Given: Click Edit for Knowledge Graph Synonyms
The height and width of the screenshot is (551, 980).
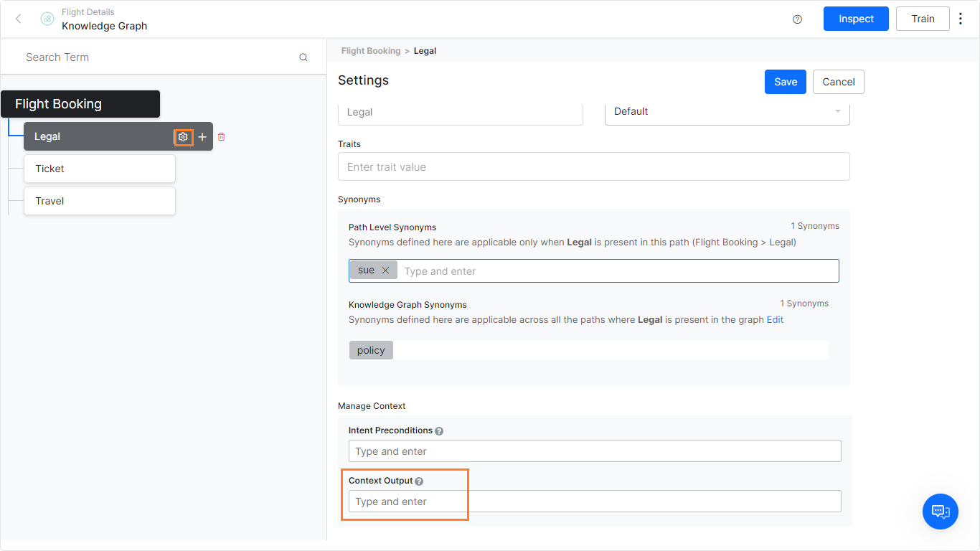Looking at the screenshot, I should pos(775,319).
